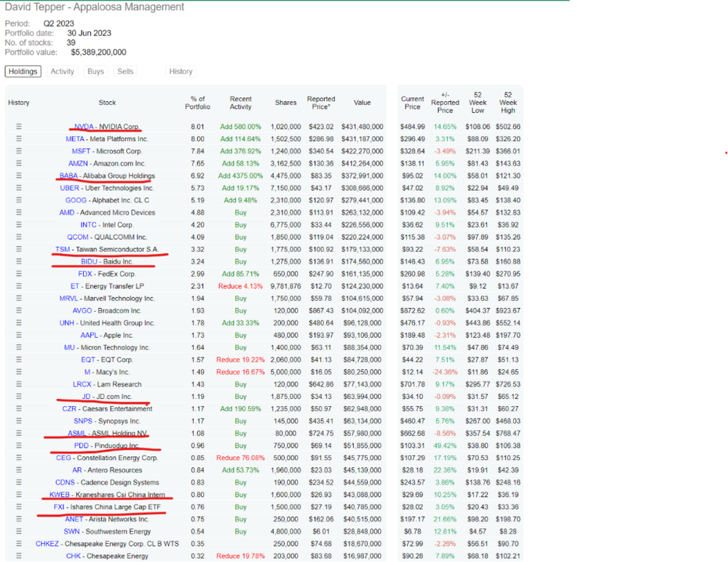Open history icon for INTC row
728x562 pixels.
point(19,225)
